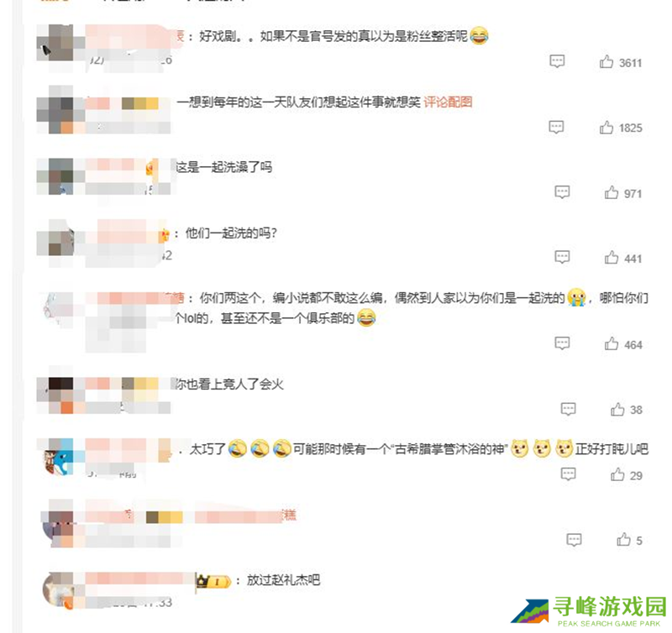Open the 评论配图 image link
Screen dimensions: 672x633
pyautogui.click(x=448, y=102)
